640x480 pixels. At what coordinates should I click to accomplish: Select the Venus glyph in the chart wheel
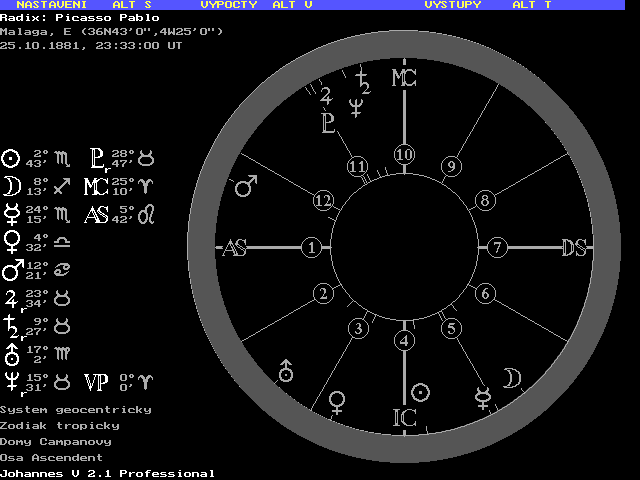click(339, 401)
